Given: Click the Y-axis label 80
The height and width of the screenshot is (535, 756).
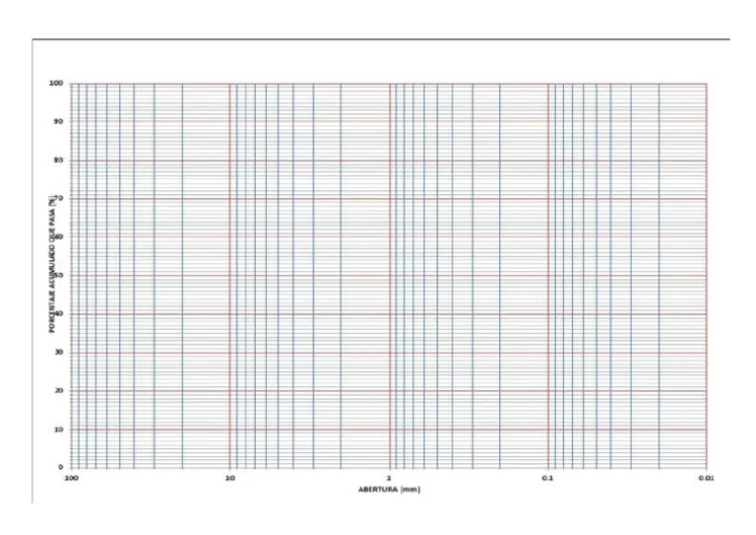Looking at the screenshot, I should tap(58, 161).
